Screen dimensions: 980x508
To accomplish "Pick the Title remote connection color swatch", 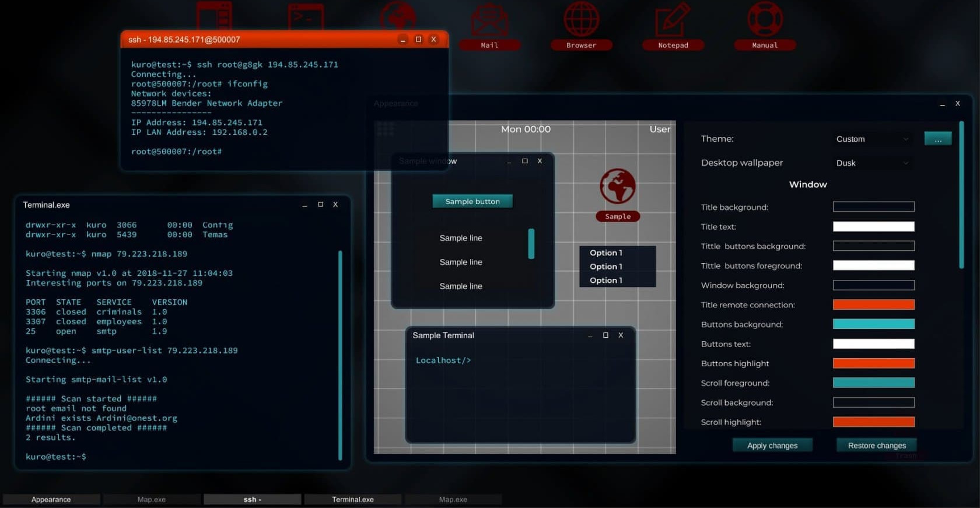I will tap(873, 304).
